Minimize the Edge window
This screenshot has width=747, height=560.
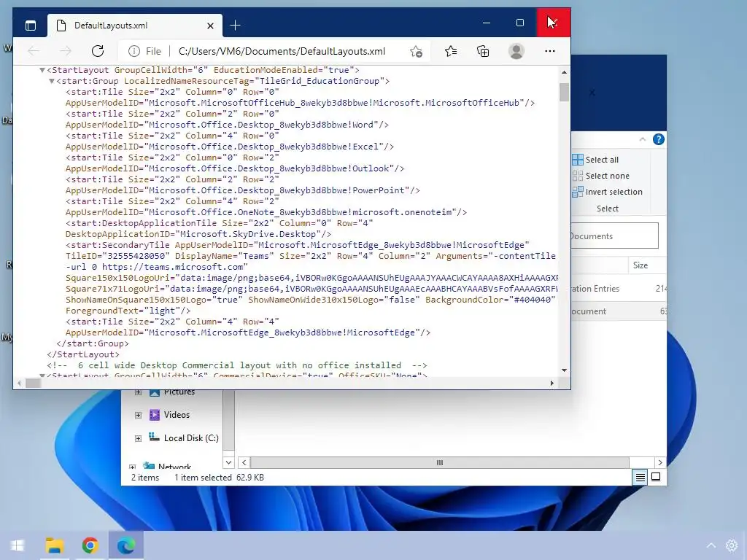point(487,23)
